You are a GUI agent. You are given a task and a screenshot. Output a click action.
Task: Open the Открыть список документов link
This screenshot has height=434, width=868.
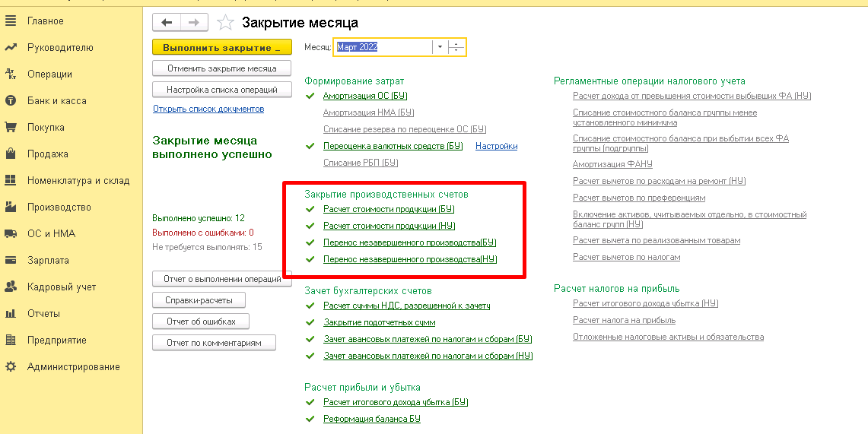[208, 109]
